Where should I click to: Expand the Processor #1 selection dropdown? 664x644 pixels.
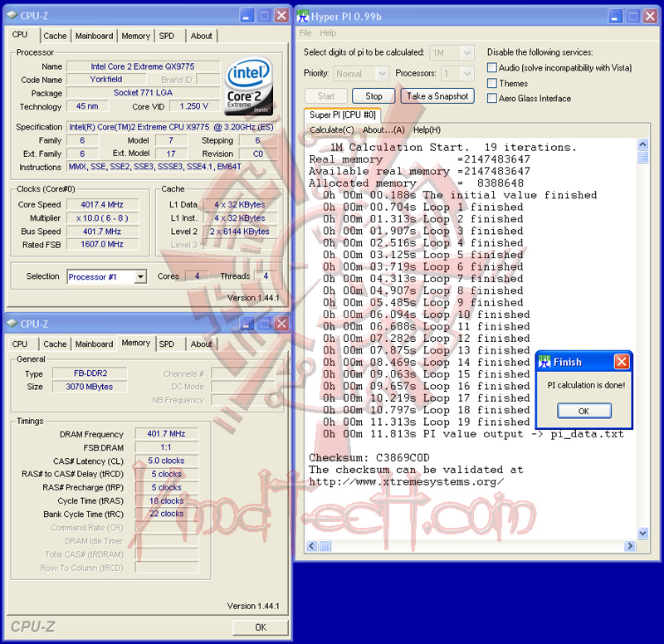(x=140, y=277)
